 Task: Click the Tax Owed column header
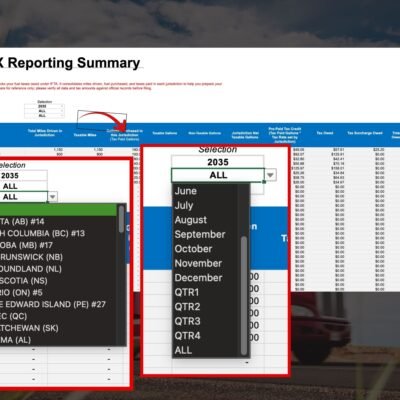pos(325,133)
